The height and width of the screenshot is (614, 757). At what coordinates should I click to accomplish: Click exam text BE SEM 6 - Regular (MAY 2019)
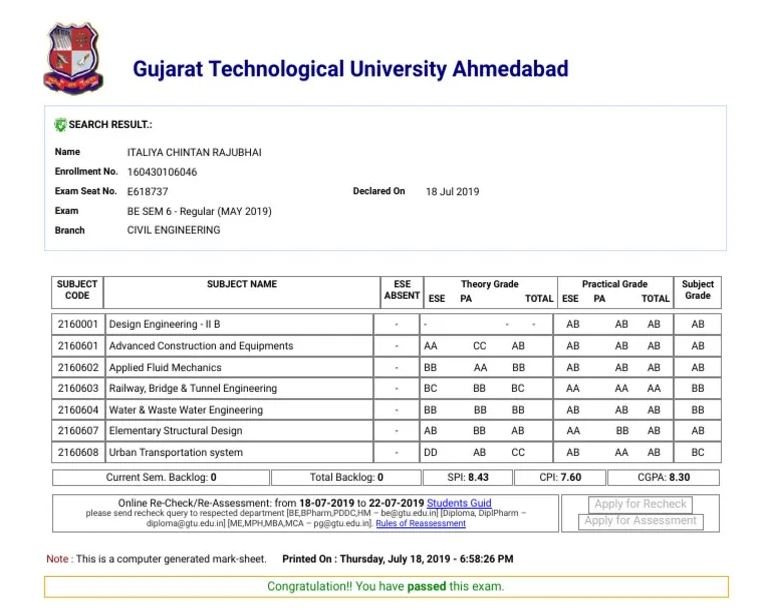pos(199,211)
